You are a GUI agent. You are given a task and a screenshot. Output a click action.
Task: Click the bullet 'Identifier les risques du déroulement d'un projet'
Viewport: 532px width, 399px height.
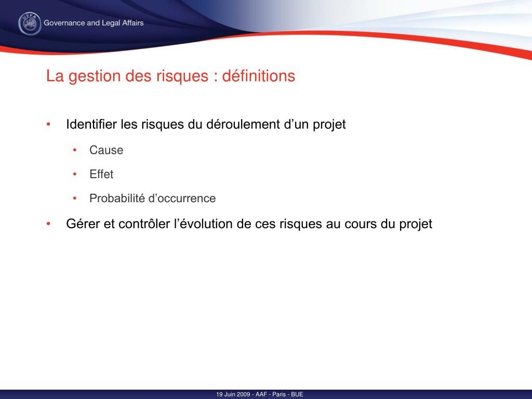coord(206,125)
